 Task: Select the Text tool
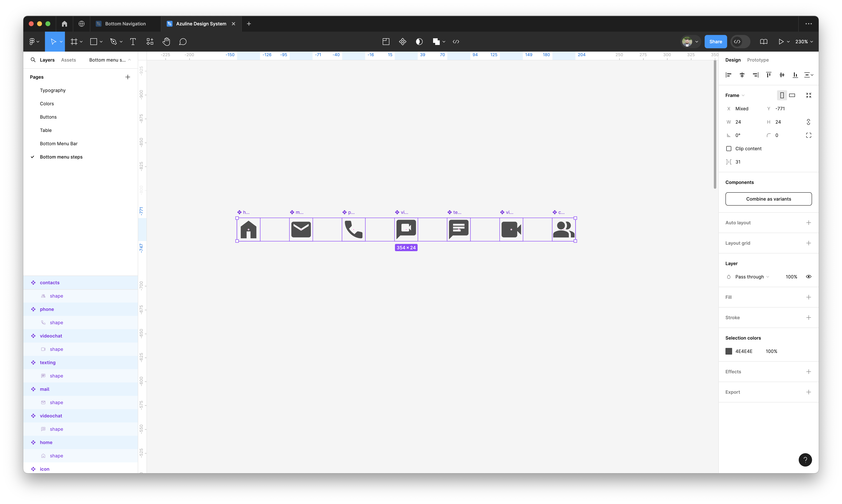133,42
